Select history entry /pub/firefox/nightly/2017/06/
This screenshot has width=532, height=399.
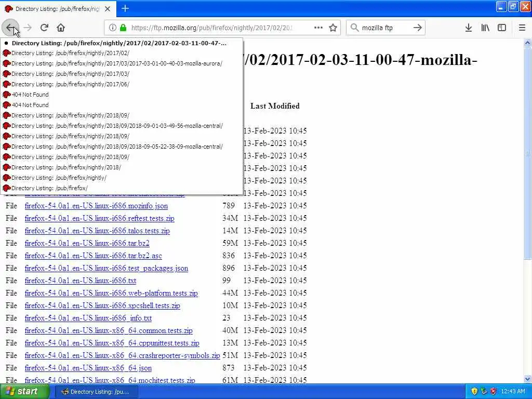tap(122, 85)
